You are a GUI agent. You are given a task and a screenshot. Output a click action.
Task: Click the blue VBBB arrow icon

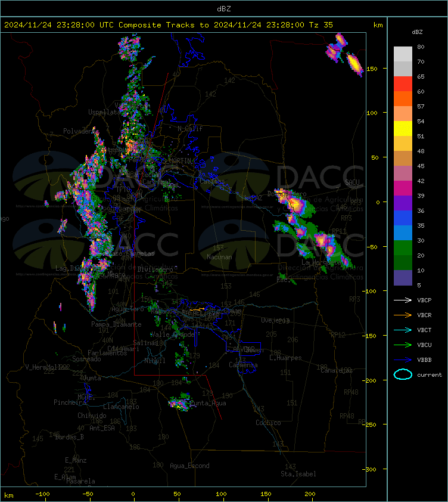click(403, 360)
